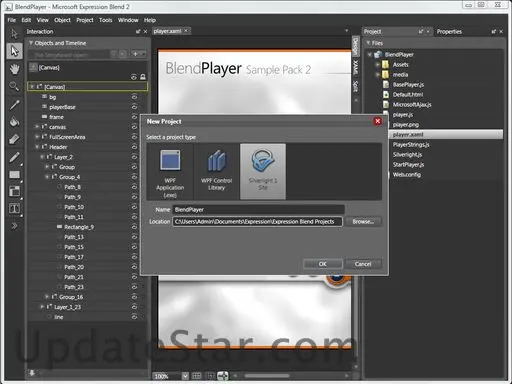Image resolution: width=512 pixels, height=384 pixels.
Task: Select the TextBlock text tool
Action: [14, 209]
